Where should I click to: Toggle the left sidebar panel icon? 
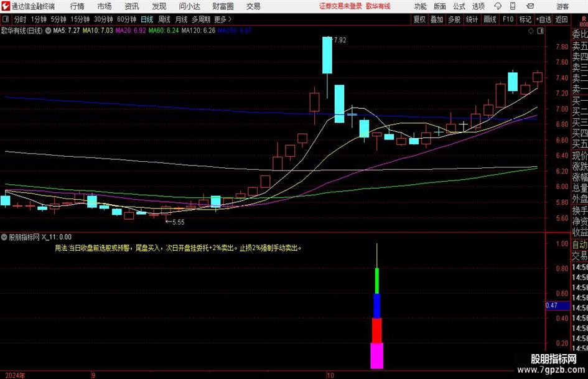(x=6, y=19)
